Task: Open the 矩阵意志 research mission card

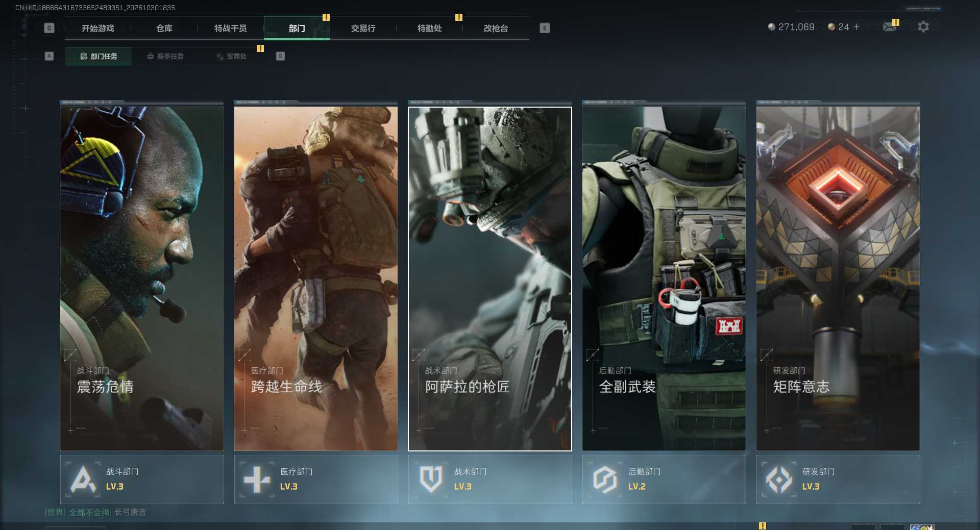Action: (838, 278)
